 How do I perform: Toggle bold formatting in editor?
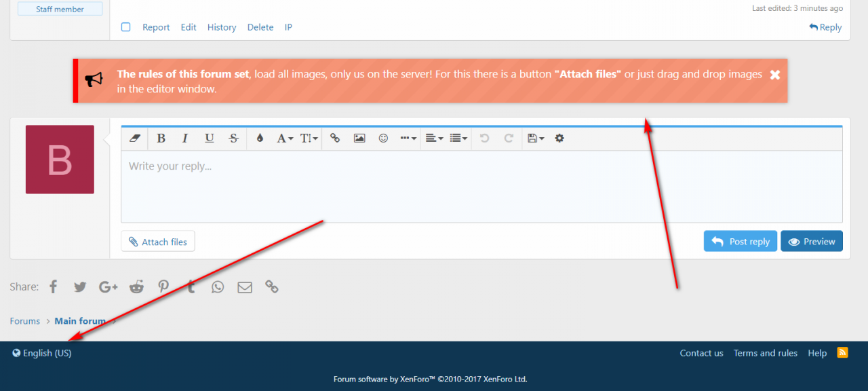(x=161, y=138)
